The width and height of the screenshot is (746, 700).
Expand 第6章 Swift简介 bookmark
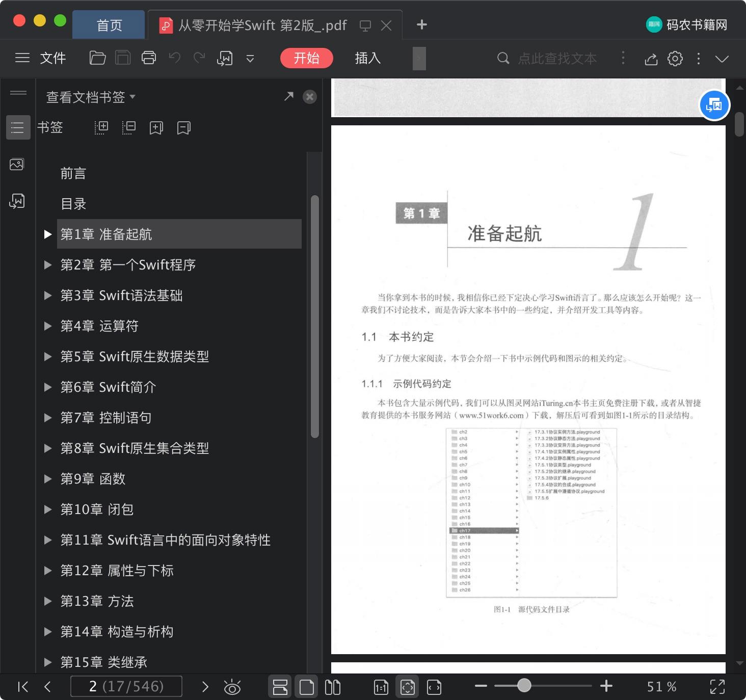tap(48, 387)
